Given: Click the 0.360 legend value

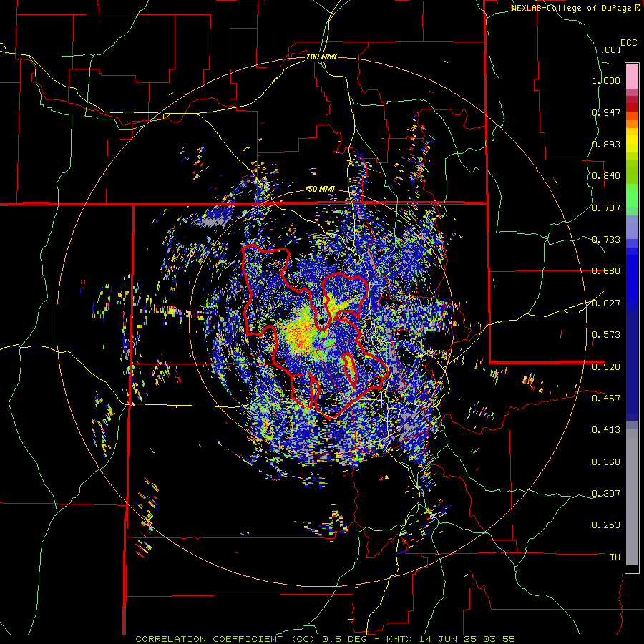Looking at the screenshot, I should point(606,462).
